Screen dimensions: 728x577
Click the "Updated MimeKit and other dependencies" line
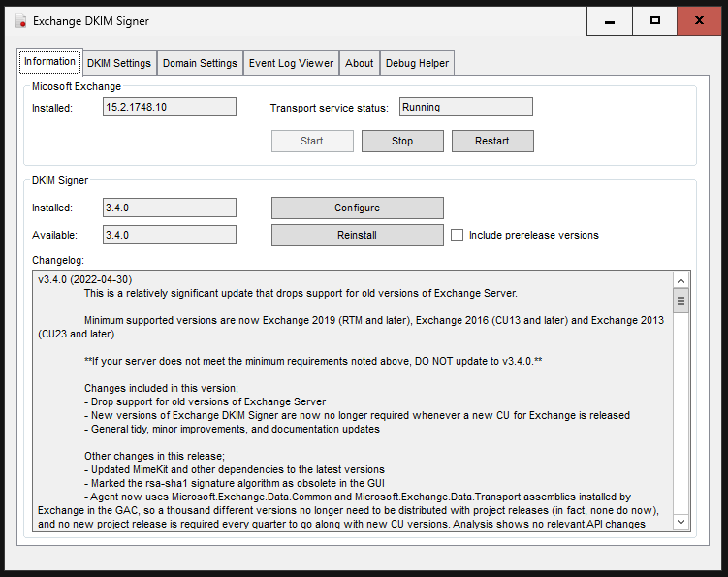(x=235, y=469)
